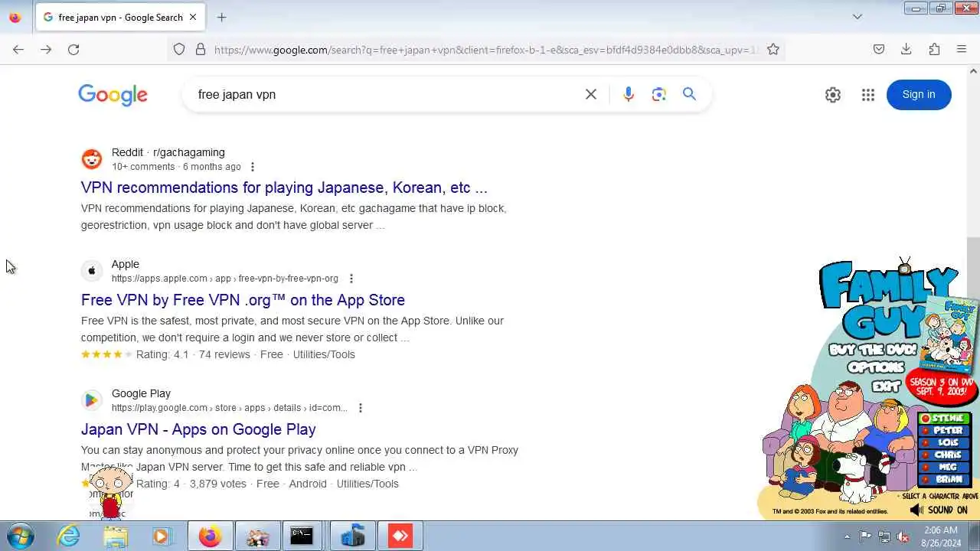Go back using the browser back arrow
Viewport: 980px width, 551px height.
tap(18, 49)
